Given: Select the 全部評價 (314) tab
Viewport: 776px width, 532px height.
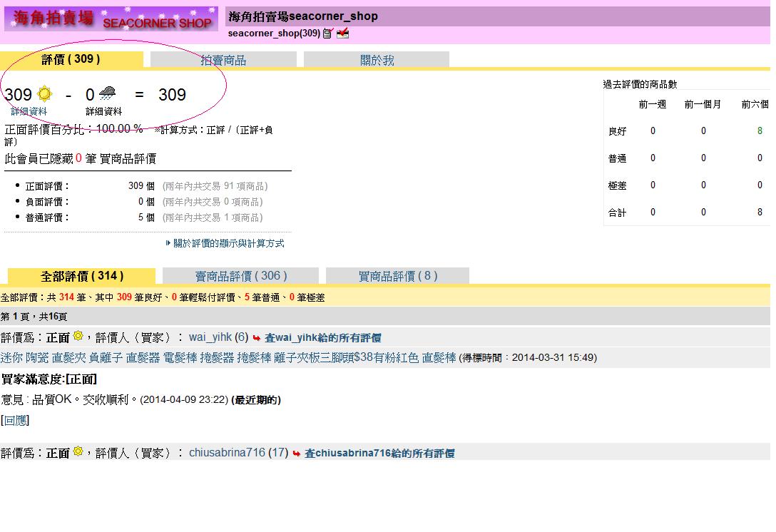Looking at the screenshot, I should [x=82, y=276].
